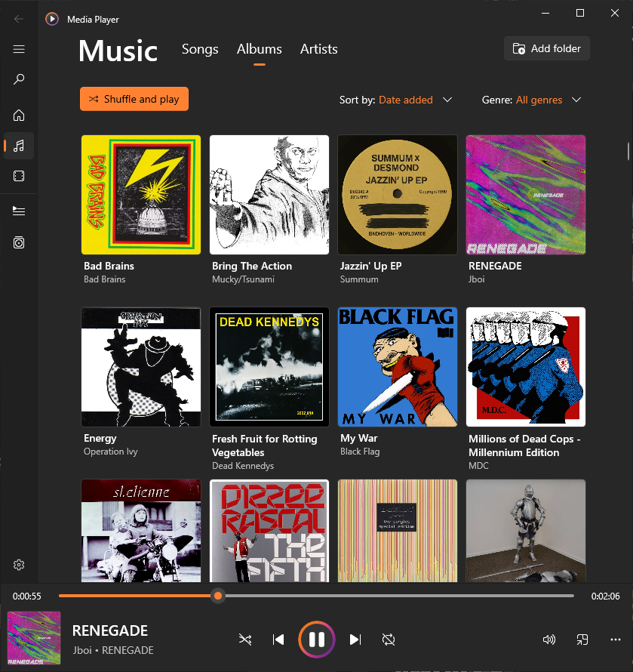Toggle repeat mode in playback bar
Screen dimensions: 633x672
coord(389,640)
